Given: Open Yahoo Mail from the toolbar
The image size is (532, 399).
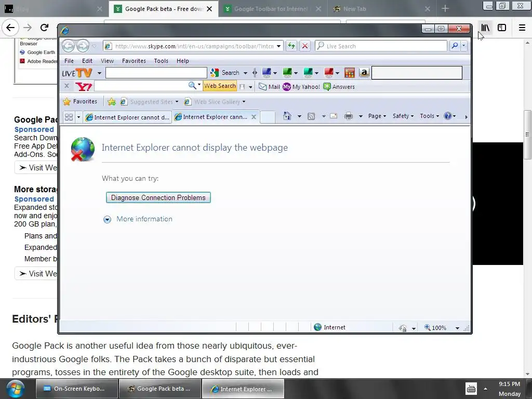Looking at the screenshot, I should pos(270,87).
